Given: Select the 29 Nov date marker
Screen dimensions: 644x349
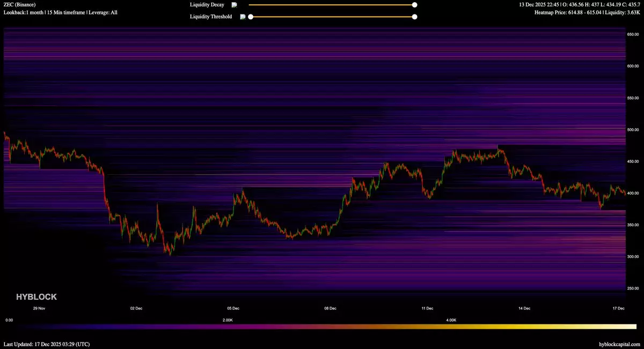Looking at the screenshot, I should [39, 308].
